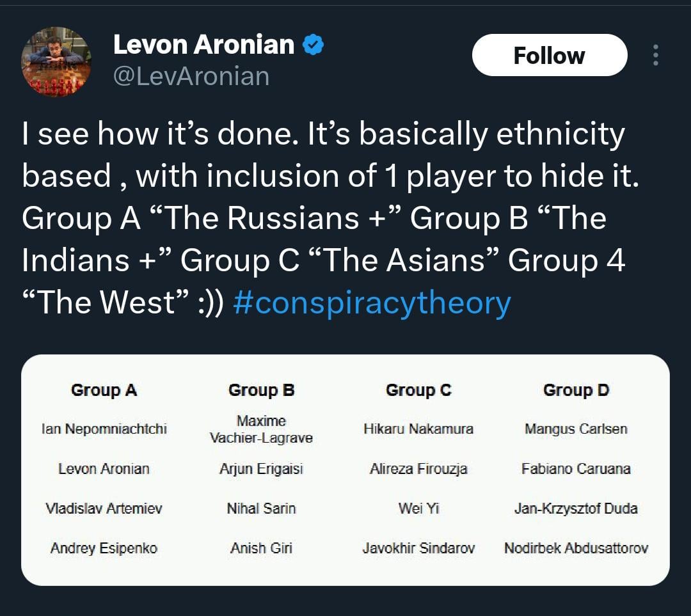Click the Levon Aronian display name in header
Image resolution: width=691 pixels, height=616 pixels.
click(x=203, y=45)
